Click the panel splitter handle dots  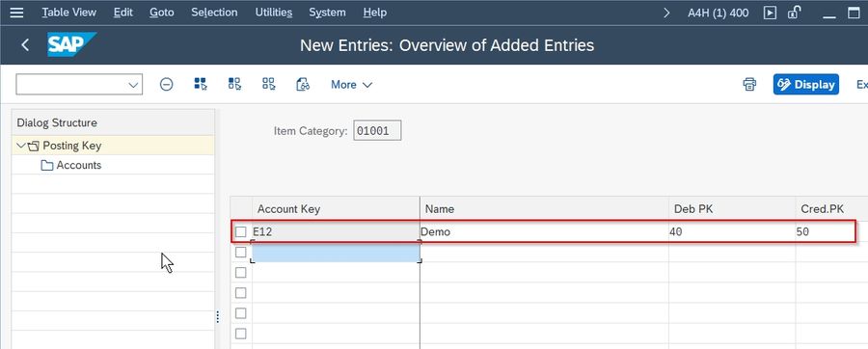(x=217, y=317)
